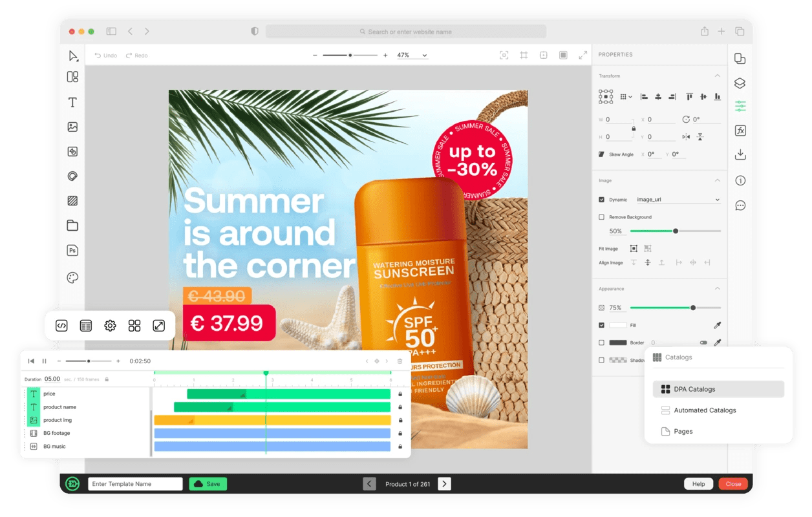Open the download/export panel icon

pos(740,155)
